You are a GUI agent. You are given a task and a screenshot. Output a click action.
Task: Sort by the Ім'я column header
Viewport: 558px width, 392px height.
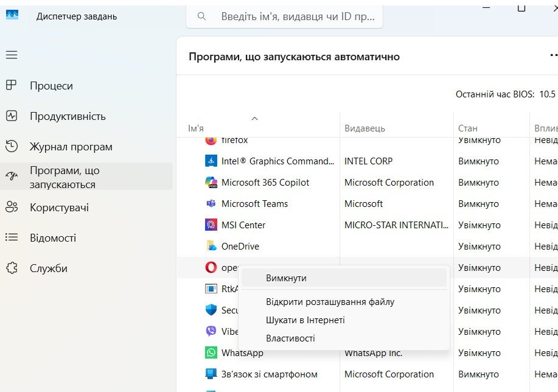click(196, 128)
